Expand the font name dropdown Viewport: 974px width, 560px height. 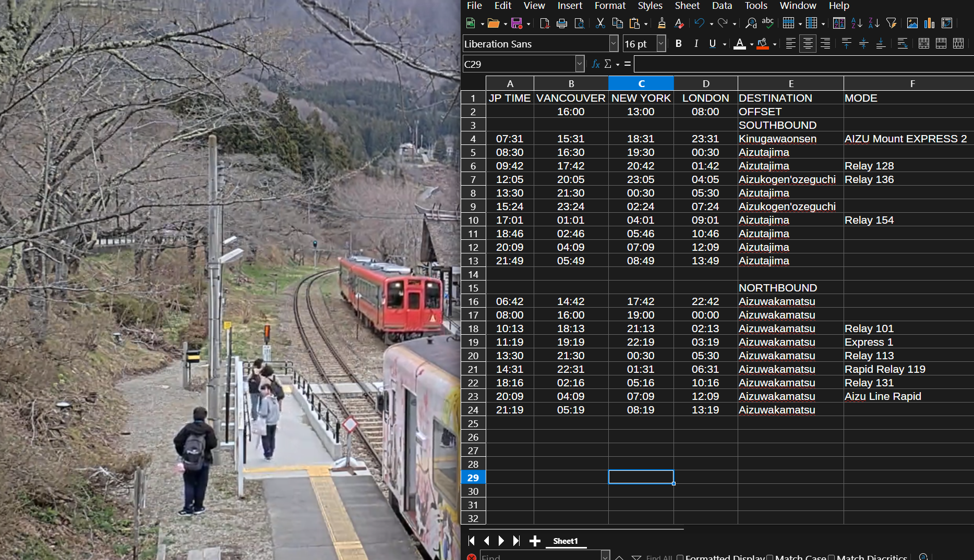614,44
